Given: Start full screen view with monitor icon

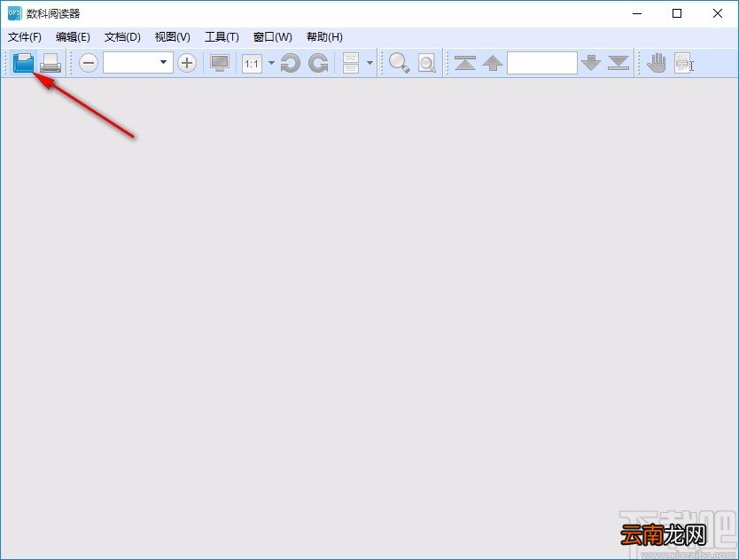Looking at the screenshot, I should point(220,63).
